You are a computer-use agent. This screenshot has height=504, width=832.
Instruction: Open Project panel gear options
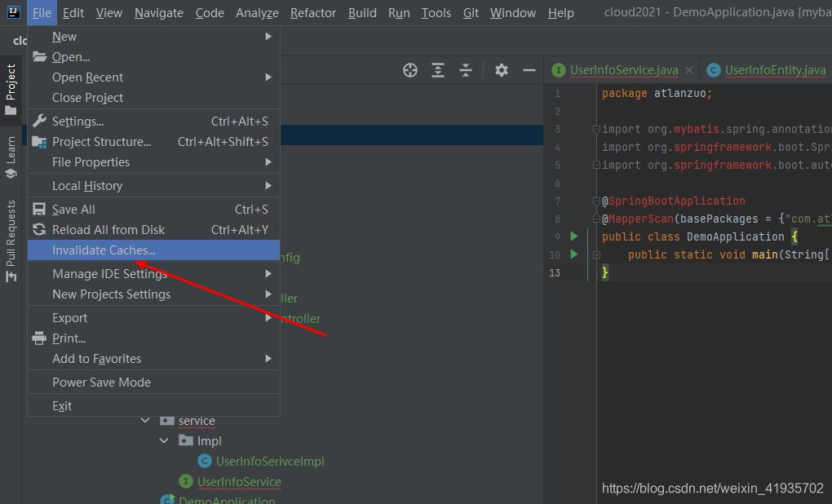pos(502,70)
